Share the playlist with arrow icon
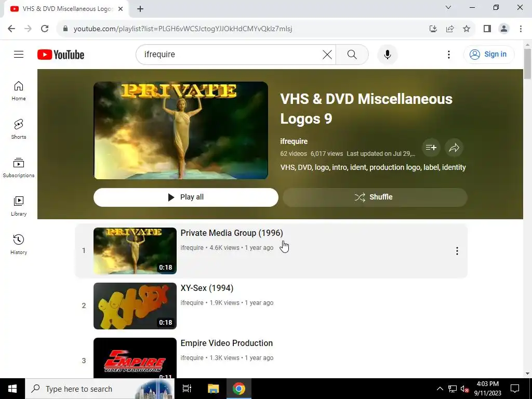The width and height of the screenshot is (532, 399). click(x=454, y=148)
